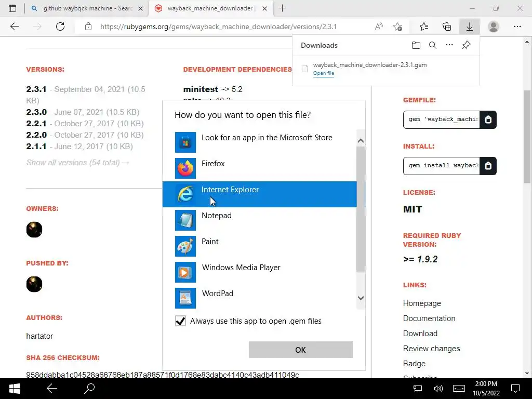Open the tab actions menu icon

click(12, 8)
